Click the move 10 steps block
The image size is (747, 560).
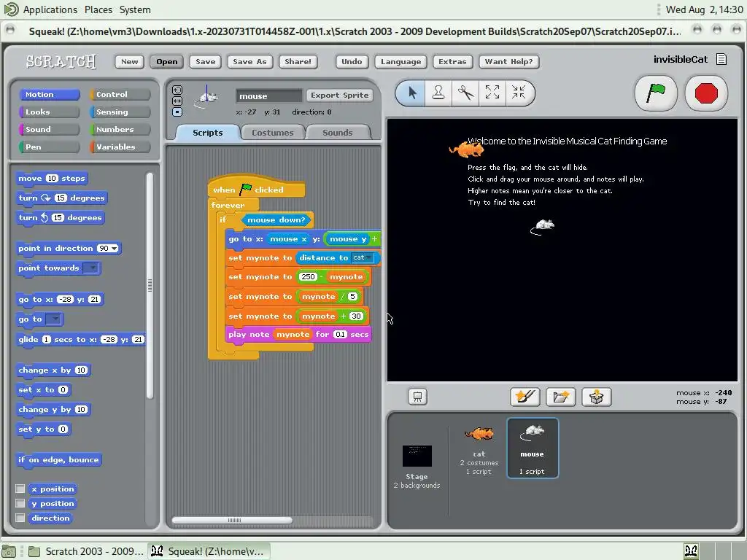(x=52, y=178)
